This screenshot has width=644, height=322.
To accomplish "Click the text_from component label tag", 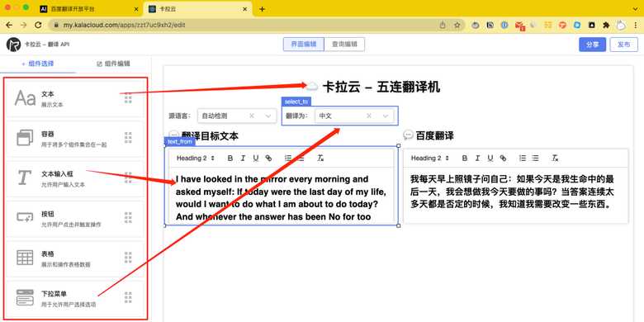I will pyautogui.click(x=180, y=142).
